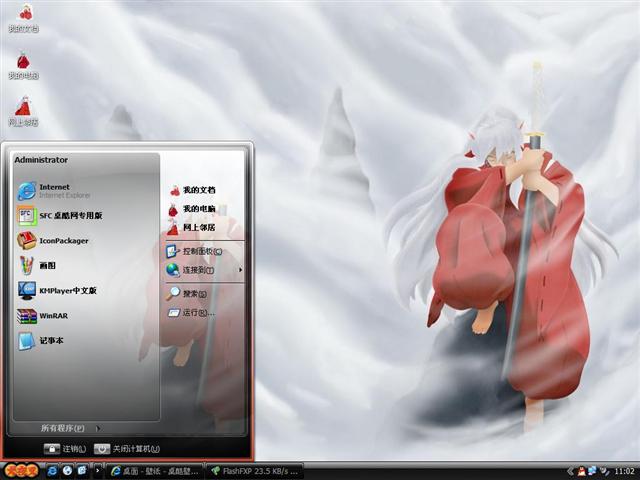Viewport: 640px width, 480px height.
Task: Click network connection tray icon
Action: (592, 471)
